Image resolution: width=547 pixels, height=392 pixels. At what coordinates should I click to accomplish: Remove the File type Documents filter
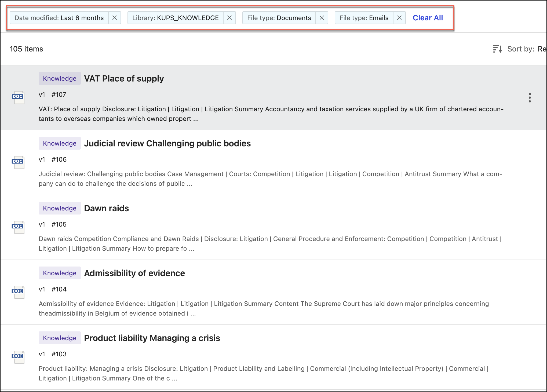[x=322, y=18]
